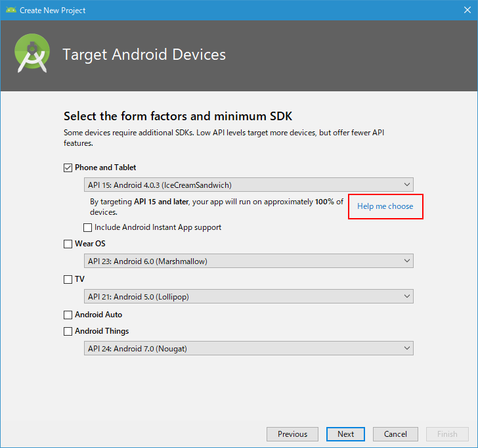Open the Android Things API 24 Nougat dropdown

click(x=249, y=348)
